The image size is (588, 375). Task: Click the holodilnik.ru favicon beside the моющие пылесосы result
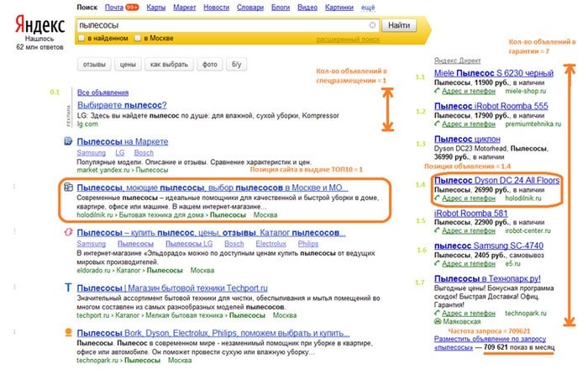click(x=68, y=187)
